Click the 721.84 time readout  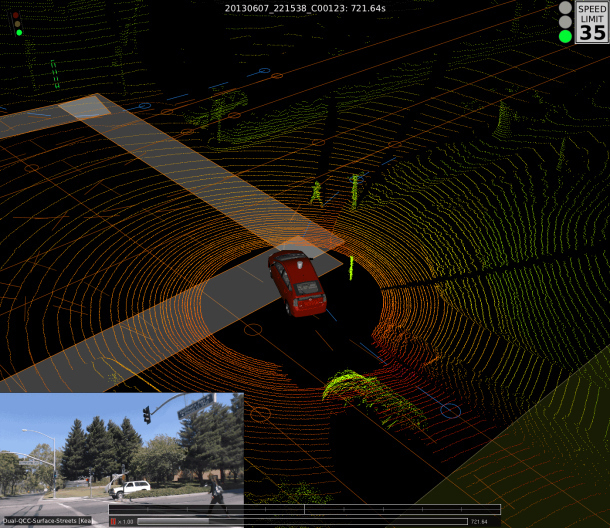479,522
